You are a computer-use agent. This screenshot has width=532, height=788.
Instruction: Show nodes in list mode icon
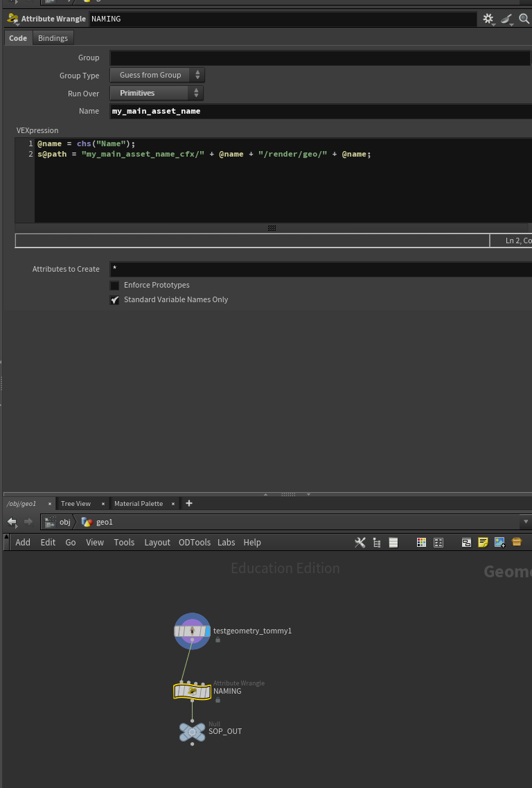click(393, 542)
